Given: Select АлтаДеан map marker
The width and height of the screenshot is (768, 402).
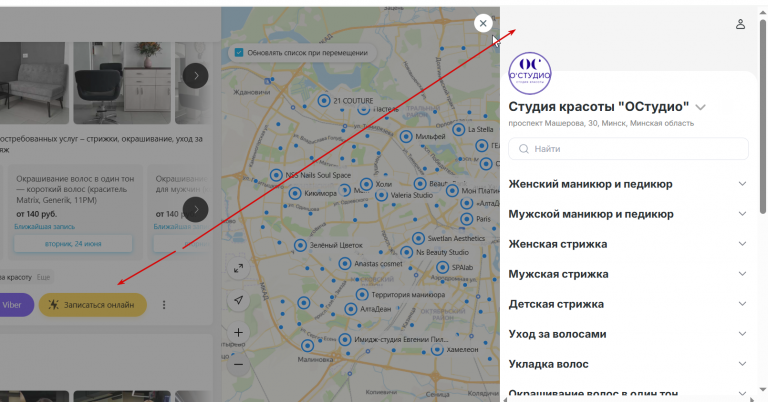Looking at the screenshot, I should pyautogui.click(x=351, y=309).
